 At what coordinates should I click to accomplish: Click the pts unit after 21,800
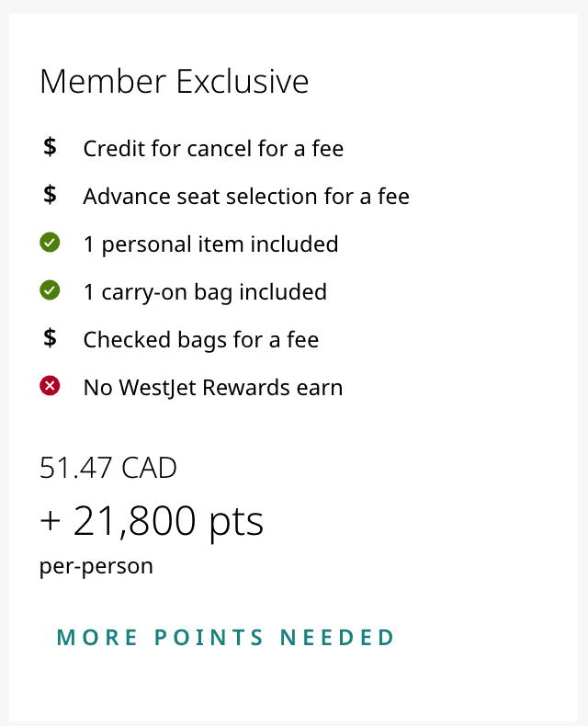click(235, 522)
